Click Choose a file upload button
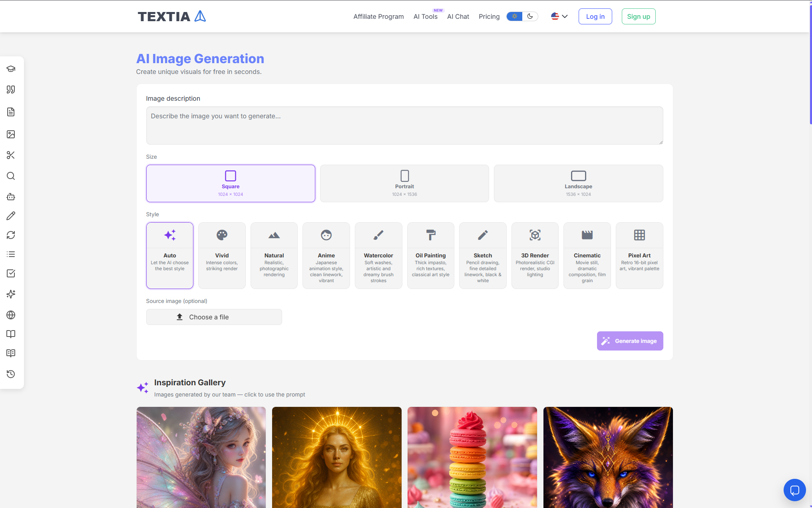812x508 pixels. pyautogui.click(x=214, y=317)
